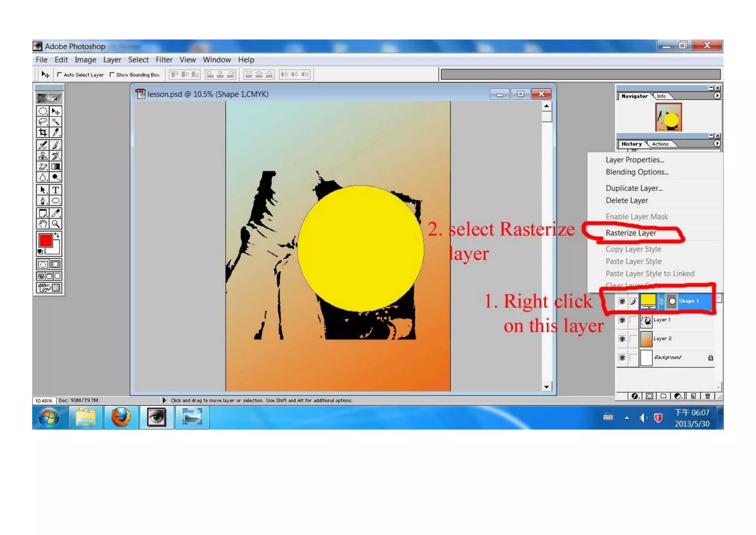756x535 pixels.
Task: Swap foreground and background colors
Action: click(57, 235)
